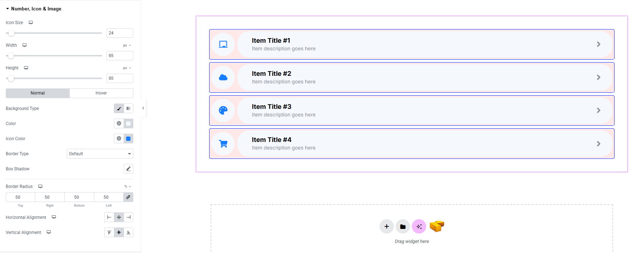Screen dimensions: 644x253
Task: Open the Border Radius unit dropdown
Action: pos(128,187)
